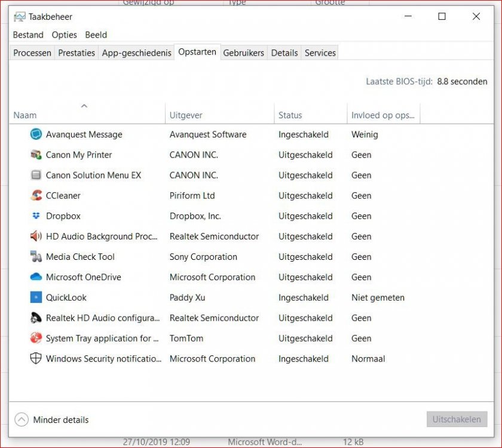Open the Bestand menu
502x448 pixels.
click(28, 35)
